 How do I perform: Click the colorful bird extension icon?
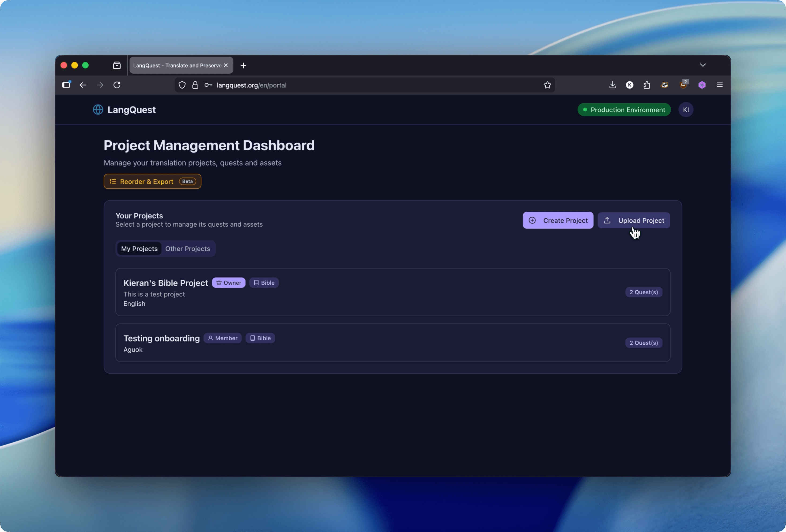664,85
